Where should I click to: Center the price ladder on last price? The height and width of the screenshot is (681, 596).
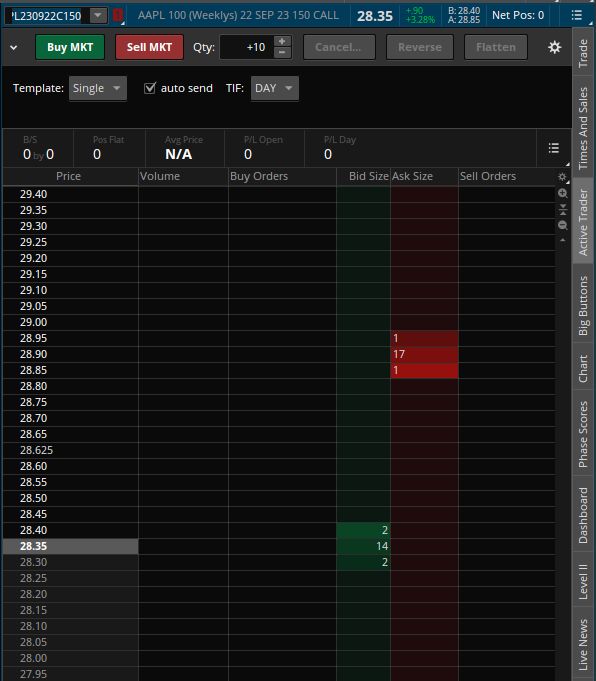(x=563, y=209)
